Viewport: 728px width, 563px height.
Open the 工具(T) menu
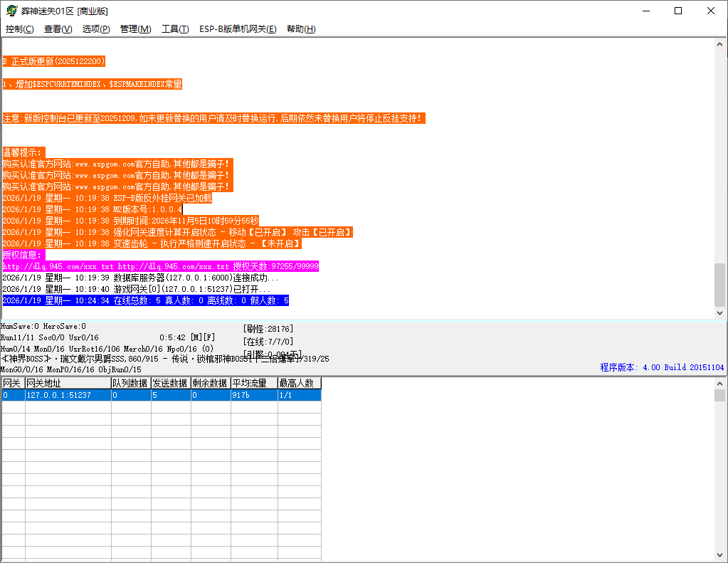(x=175, y=29)
